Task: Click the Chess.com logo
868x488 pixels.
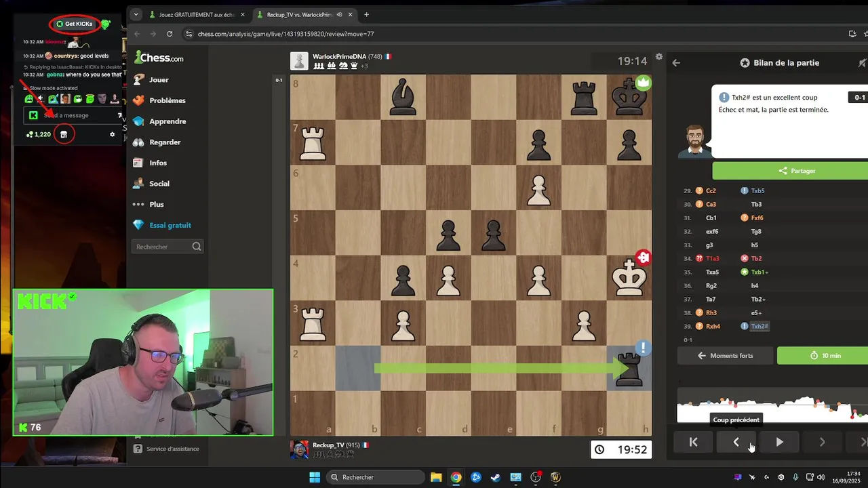Action: 159,58
